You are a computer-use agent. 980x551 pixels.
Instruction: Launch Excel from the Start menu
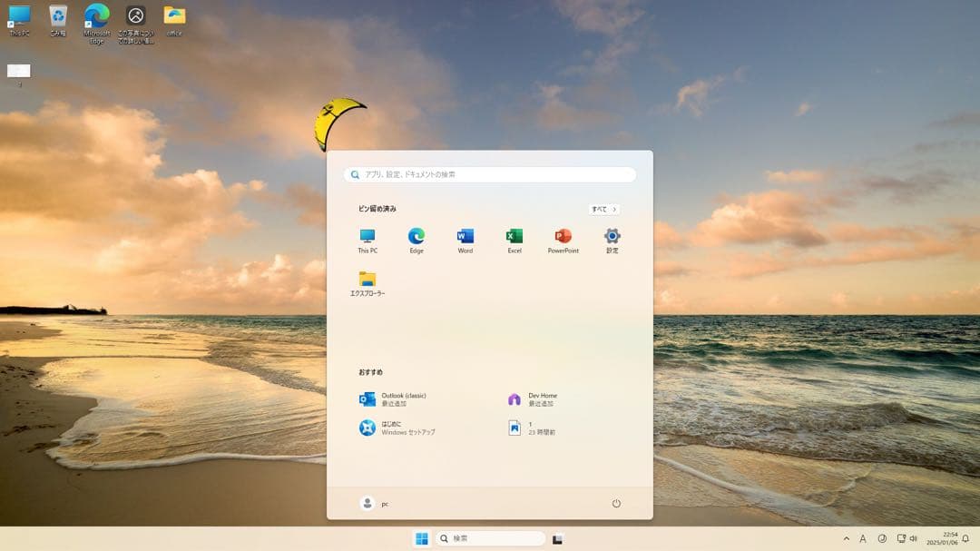click(x=514, y=236)
